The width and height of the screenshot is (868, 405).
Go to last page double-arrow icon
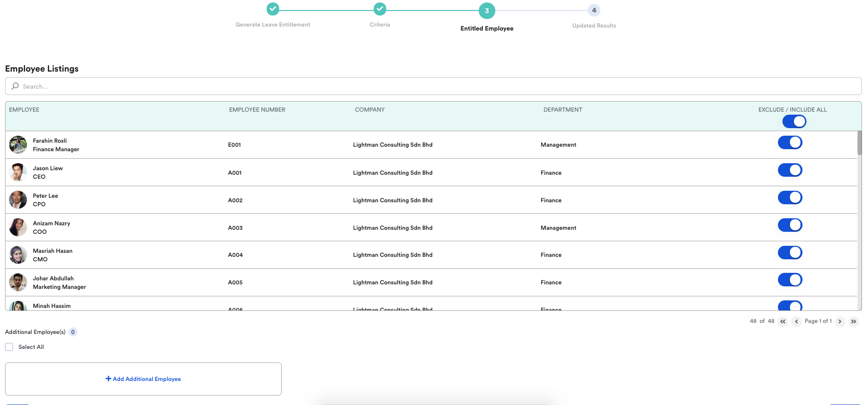853,321
